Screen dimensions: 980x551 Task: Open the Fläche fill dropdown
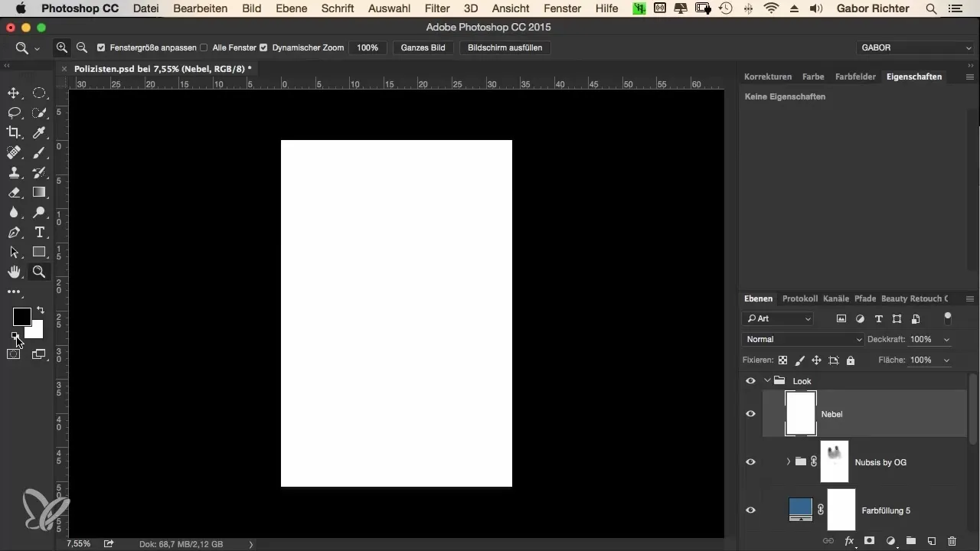click(947, 360)
